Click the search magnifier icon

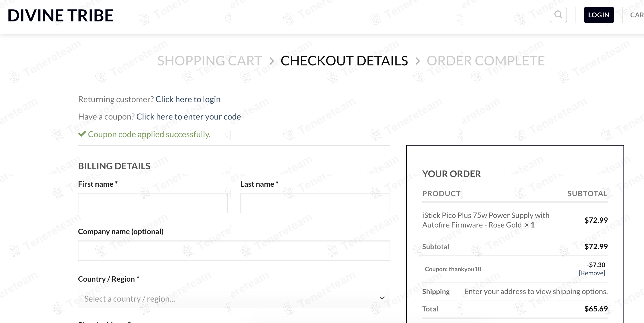tap(558, 15)
